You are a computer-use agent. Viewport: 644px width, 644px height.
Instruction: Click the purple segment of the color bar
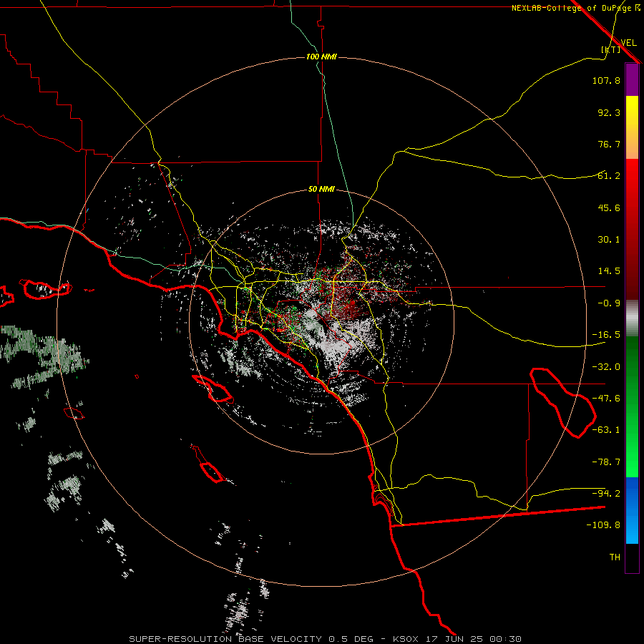point(632,79)
